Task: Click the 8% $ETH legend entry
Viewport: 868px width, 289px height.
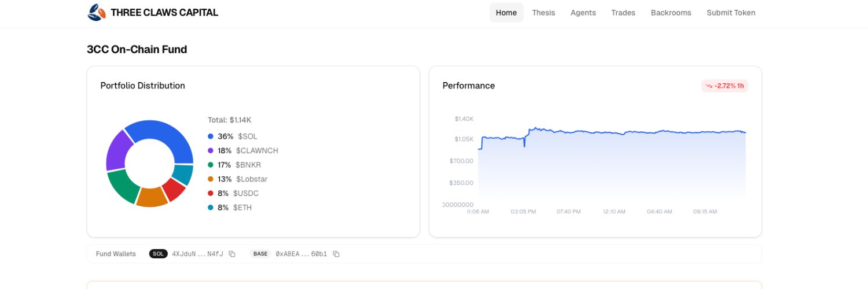Action: click(x=230, y=208)
